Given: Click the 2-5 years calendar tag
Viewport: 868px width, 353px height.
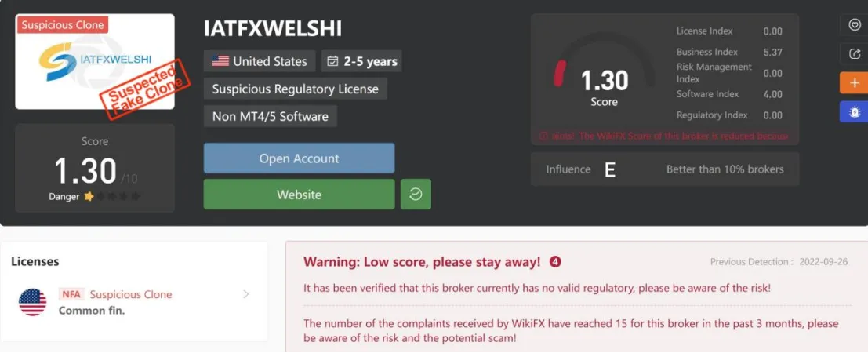Looking at the screenshot, I should pos(361,61).
